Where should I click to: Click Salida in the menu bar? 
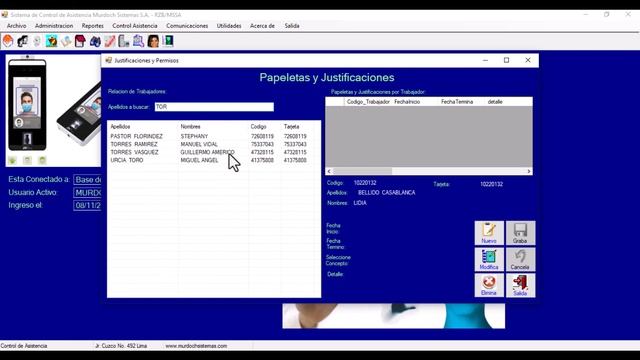tap(292, 26)
